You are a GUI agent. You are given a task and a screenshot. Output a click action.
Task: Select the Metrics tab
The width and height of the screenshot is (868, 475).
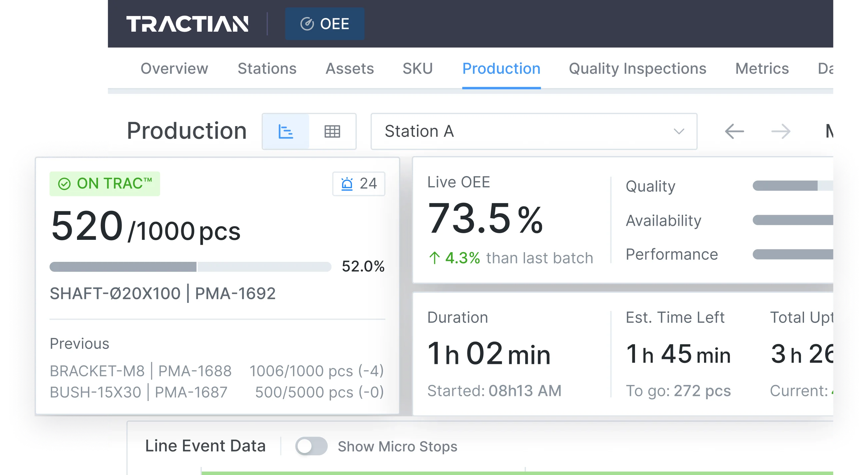pos(762,69)
